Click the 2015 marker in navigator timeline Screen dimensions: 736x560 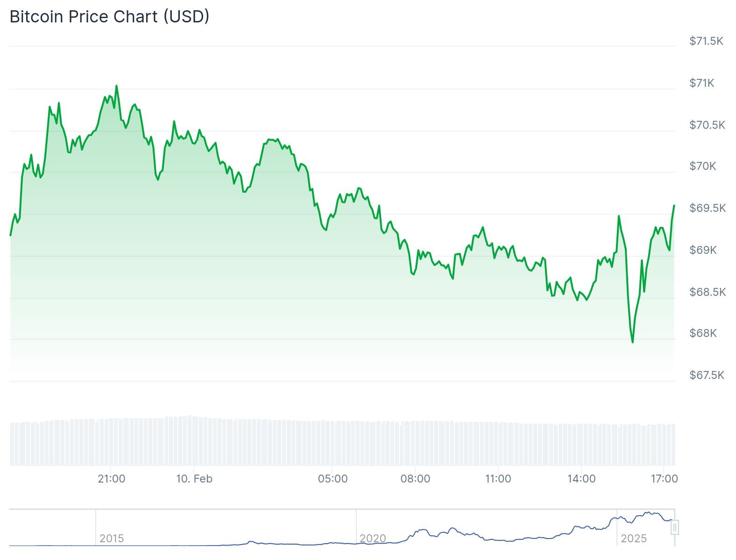[112, 539]
